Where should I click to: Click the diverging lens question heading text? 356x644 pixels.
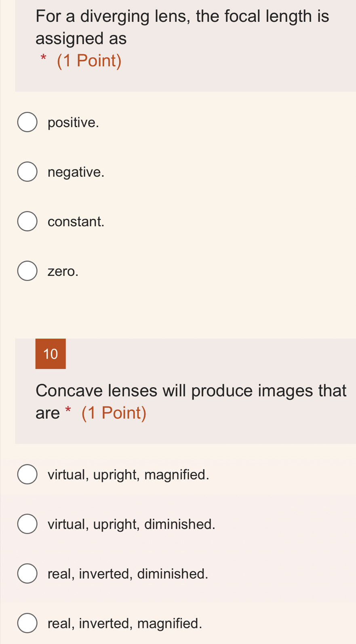click(182, 27)
